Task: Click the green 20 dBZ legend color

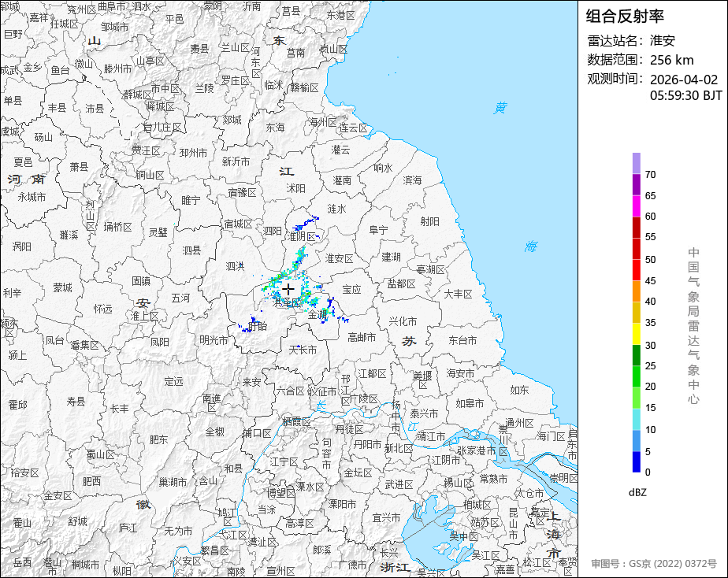Action: point(636,376)
